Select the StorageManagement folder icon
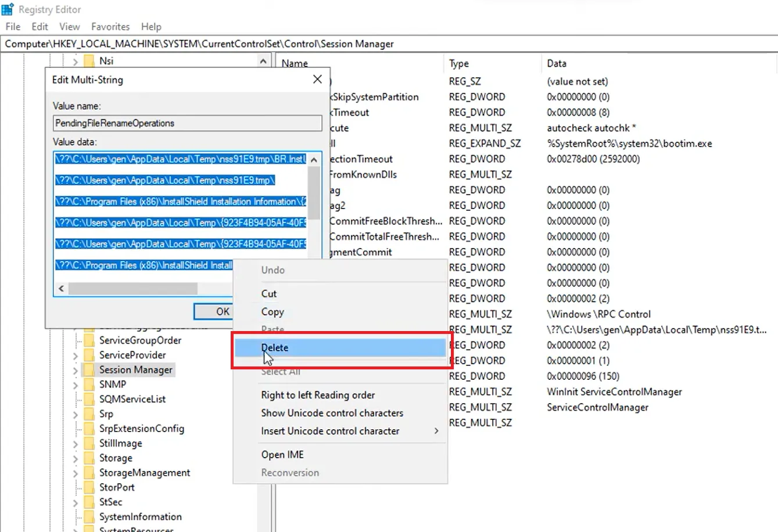Viewport: 778px width, 532px height. pos(89,472)
